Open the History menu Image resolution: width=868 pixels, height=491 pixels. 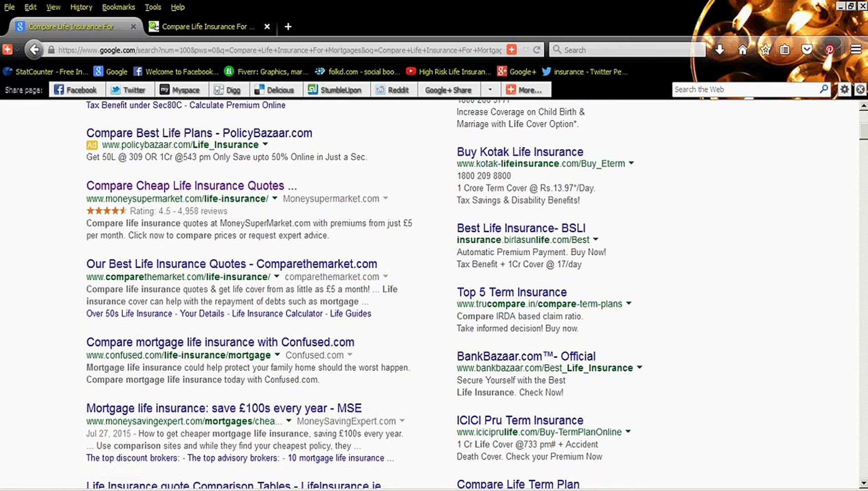(x=81, y=7)
